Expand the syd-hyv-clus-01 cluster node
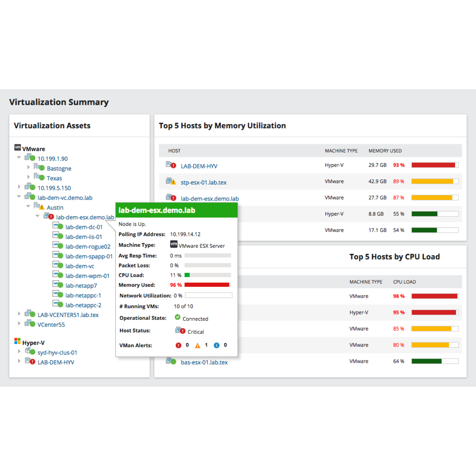The width and height of the screenshot is (476, 476). 19,351
